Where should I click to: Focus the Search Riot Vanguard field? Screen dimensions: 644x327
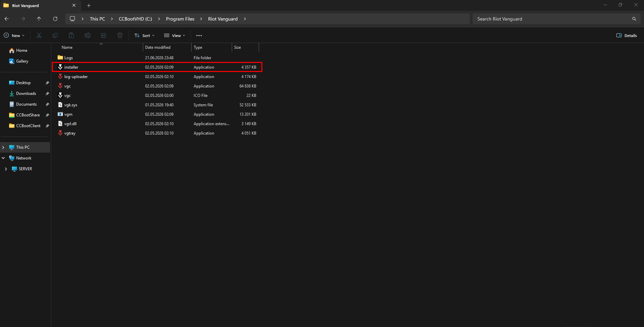point(556,19)
